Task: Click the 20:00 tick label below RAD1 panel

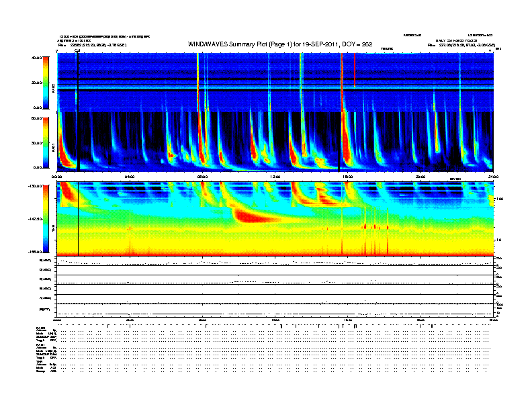Action: pyautogui.click(x=420, y=177)
